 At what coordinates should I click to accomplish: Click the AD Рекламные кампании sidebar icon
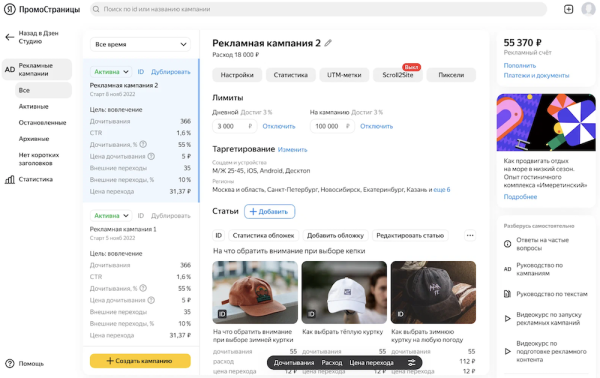tap(10, 69)
